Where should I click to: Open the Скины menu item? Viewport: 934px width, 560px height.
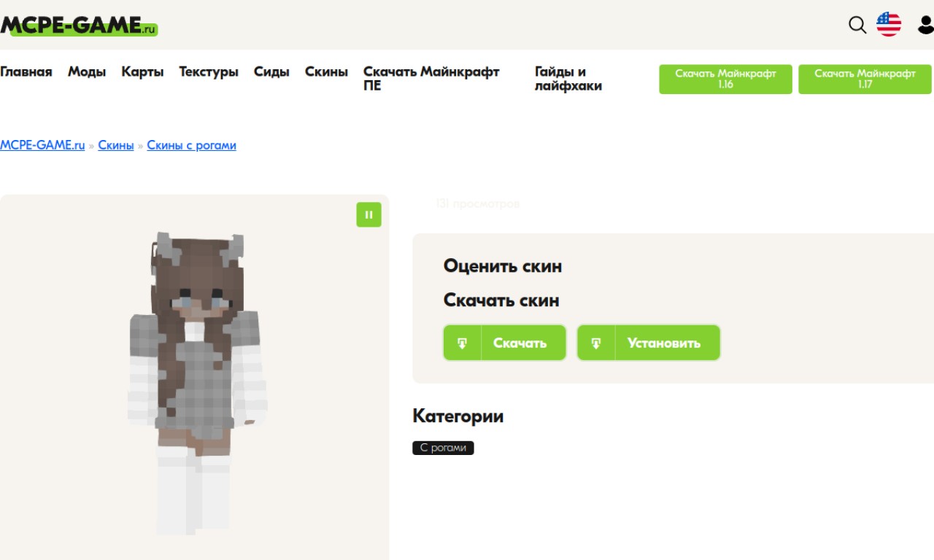point(326,71)
